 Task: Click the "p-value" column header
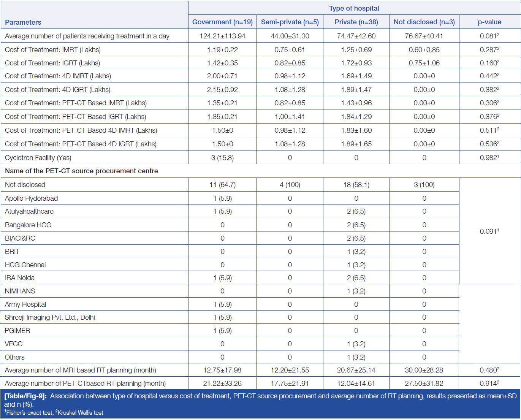(489, 22)
